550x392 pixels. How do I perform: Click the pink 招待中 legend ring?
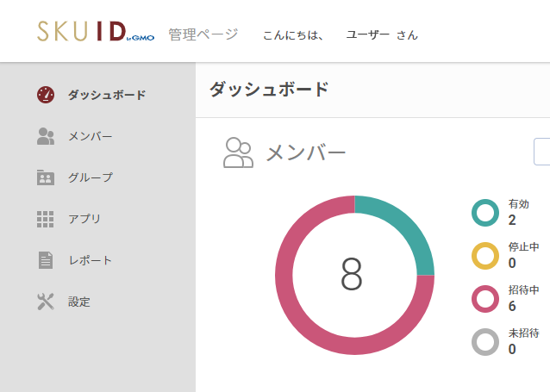pyautogui.click(x=485, y=299)
